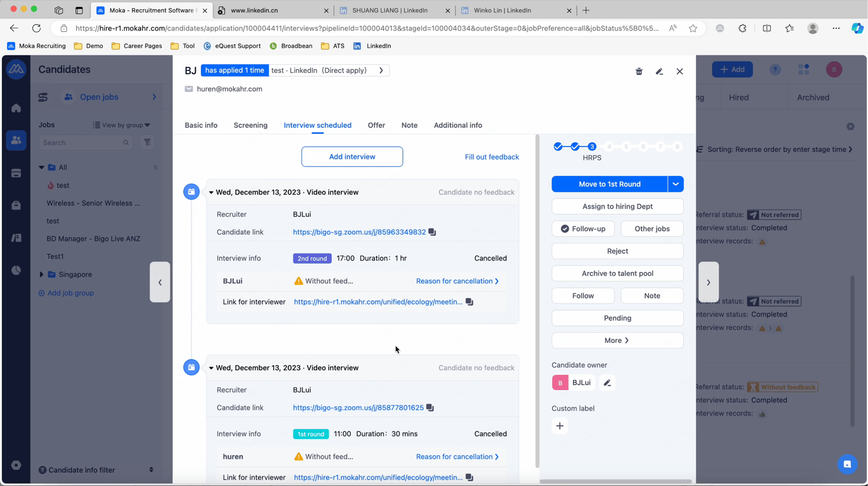Image resolution: width=868 pixels, height=486 pixels.
Task: Switch to the Basic info tab
Action: coord(201,125)
